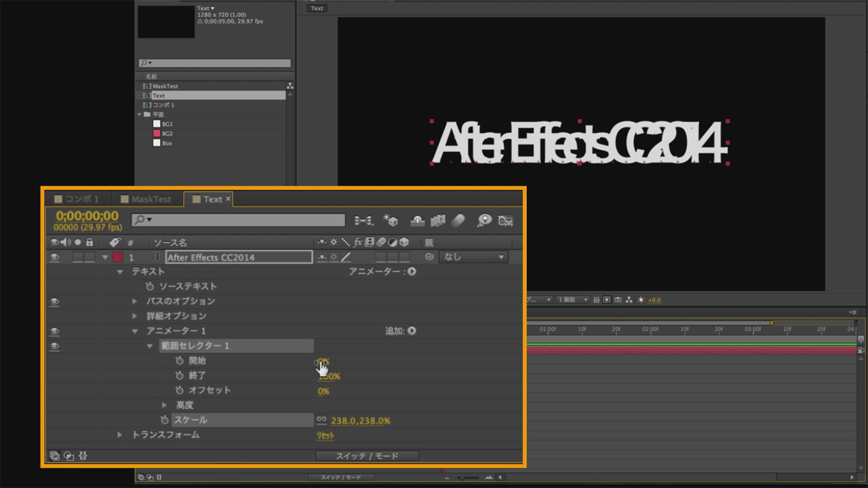Toggle in/out/duration braces icon at bottom
This screenshot has height=488, width=868.
(83, 455)
